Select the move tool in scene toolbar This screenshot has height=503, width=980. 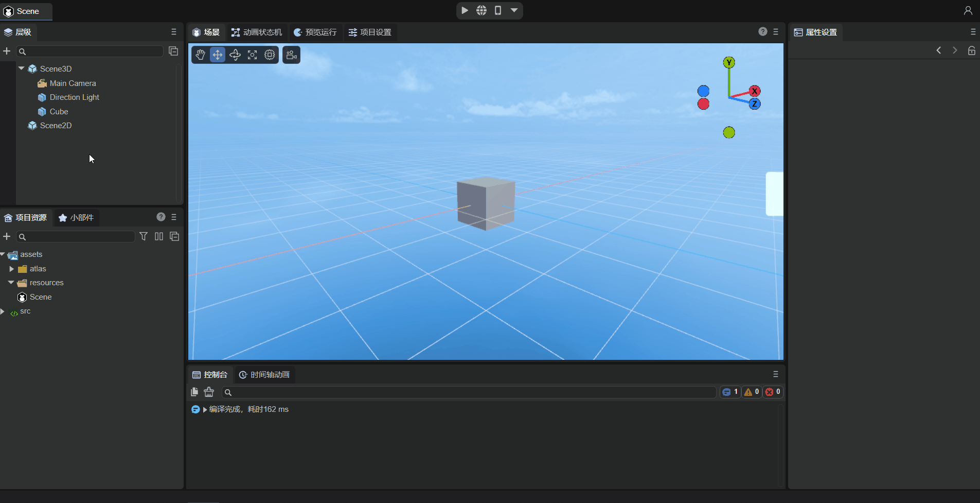pos(218,55)
